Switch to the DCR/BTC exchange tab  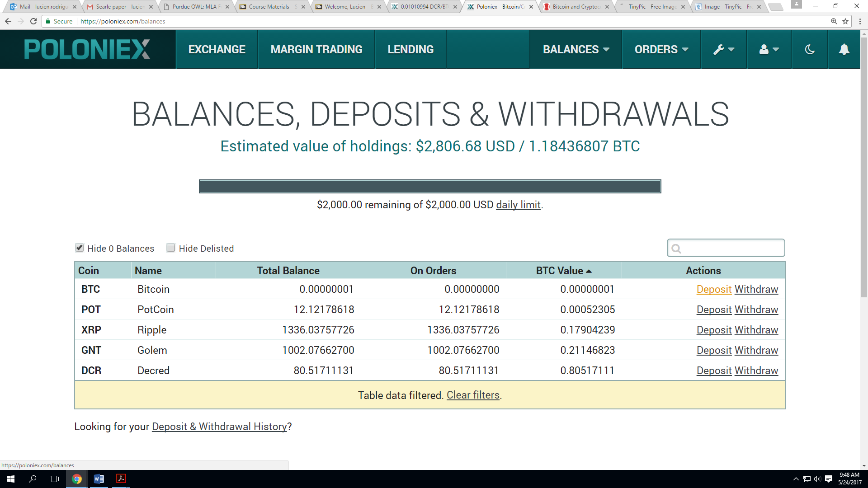click(424, 7)
